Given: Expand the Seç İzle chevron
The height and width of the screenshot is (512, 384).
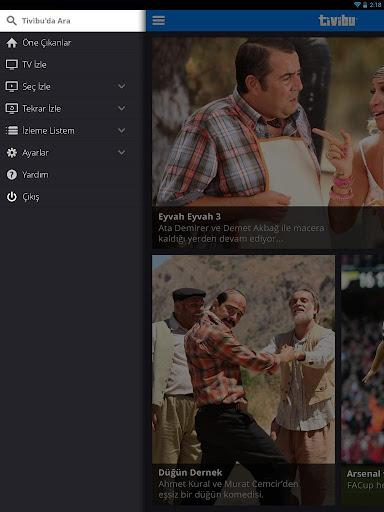Looking at the screenshot, I should pos(122,86).
